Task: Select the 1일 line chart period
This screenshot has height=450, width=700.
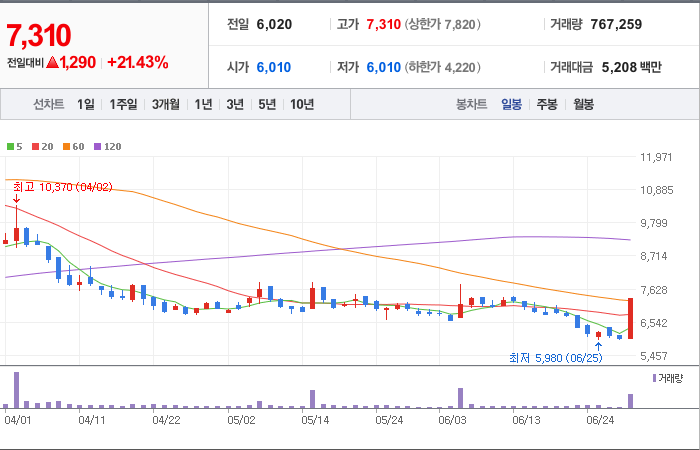Action: tap(86, 104)
